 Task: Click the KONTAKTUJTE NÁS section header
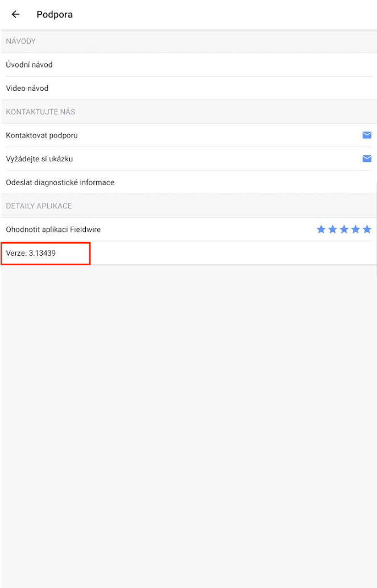(41, 112)
